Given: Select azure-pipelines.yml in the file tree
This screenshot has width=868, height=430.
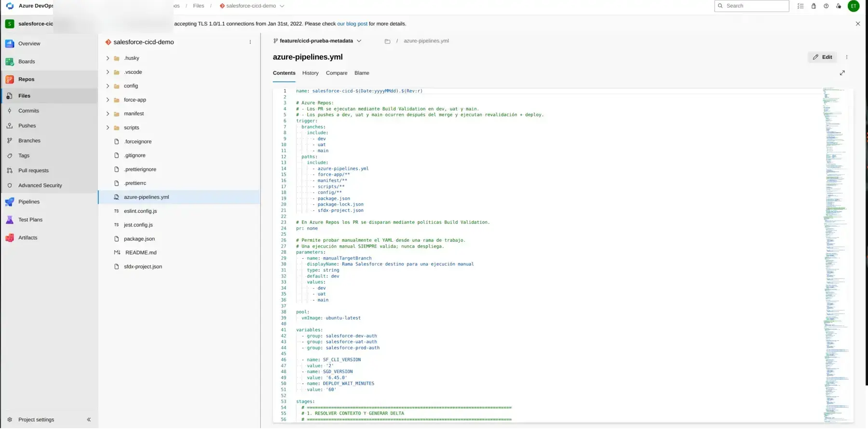Looking at the screenshot, I should pos(179,197).
